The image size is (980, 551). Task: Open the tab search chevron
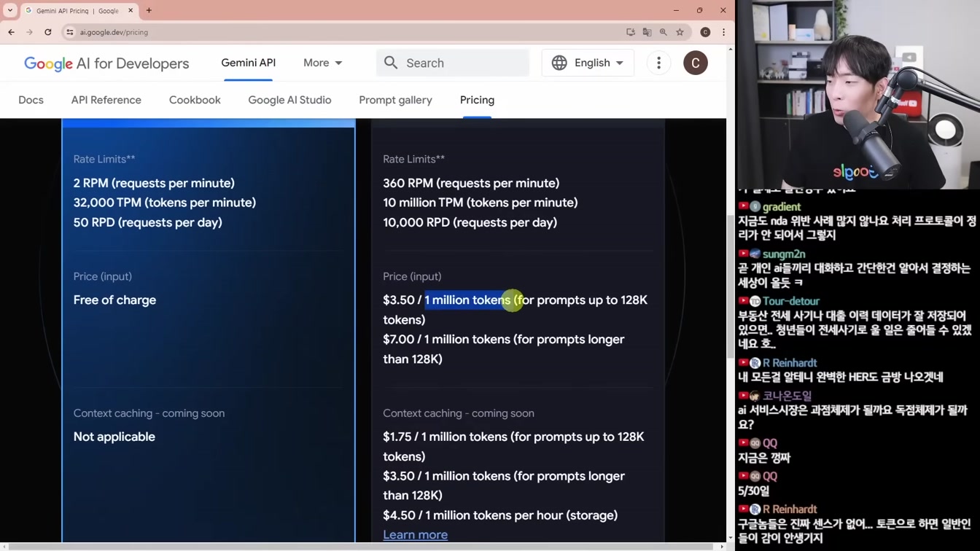click(10, 10)
